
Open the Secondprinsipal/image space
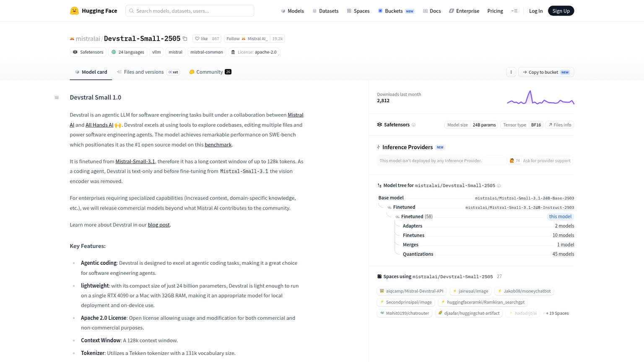click(406, 302)
